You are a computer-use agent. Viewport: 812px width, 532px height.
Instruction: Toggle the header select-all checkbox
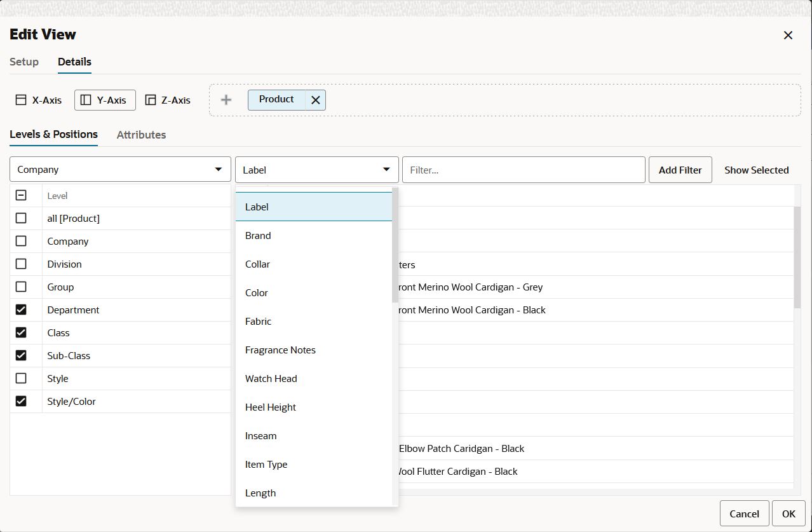coord(21,195)
